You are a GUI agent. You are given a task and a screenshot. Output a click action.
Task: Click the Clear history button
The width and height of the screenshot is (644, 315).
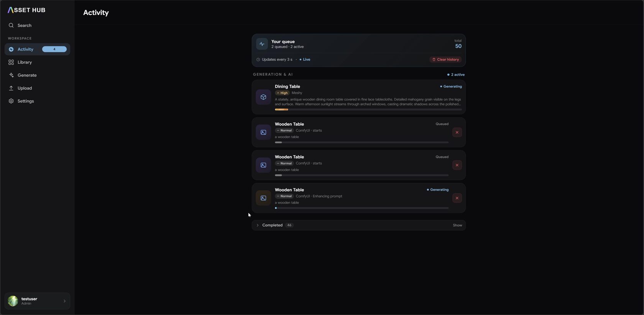tap(445, 59)
